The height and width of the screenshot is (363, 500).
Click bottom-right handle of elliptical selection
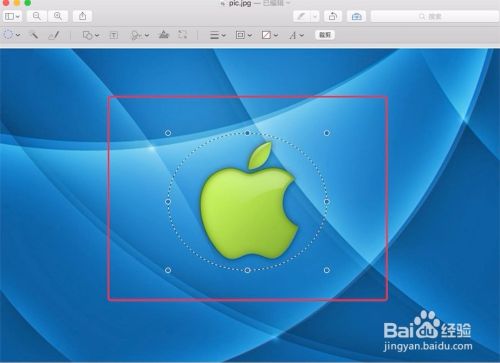(327, 270)
